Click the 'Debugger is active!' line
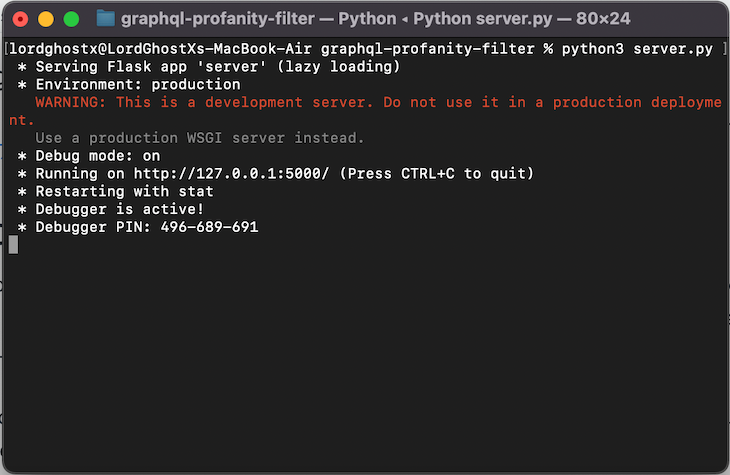Screen dimensions: 730x475 120,210
